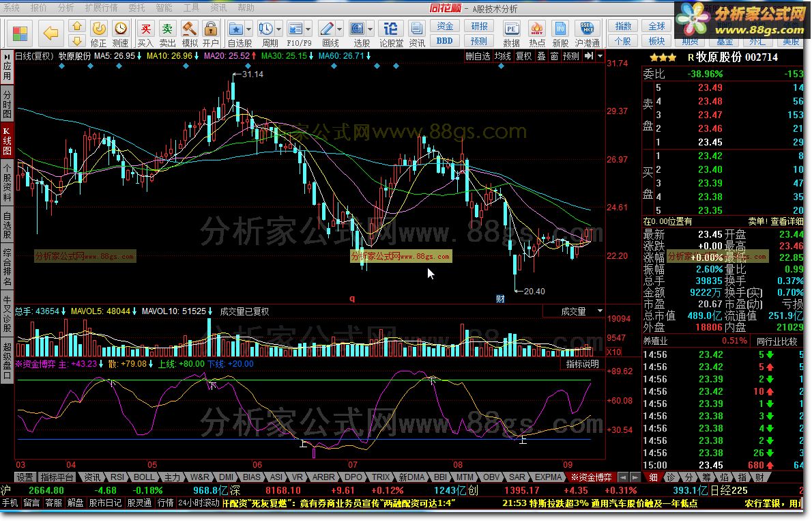The height and width of the screenshot is (521, 812).
Task: Click the 同行业比较 link
Action: click(x=777, y=341)
